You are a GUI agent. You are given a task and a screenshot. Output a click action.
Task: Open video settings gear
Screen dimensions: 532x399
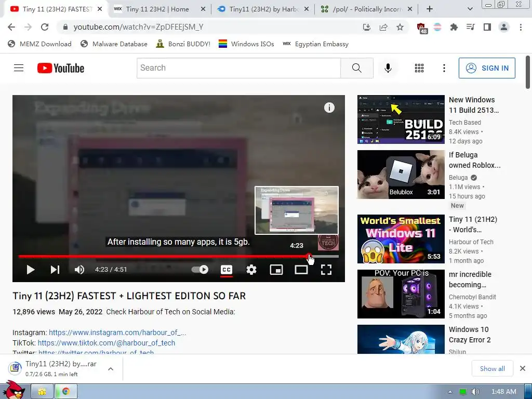251,270
